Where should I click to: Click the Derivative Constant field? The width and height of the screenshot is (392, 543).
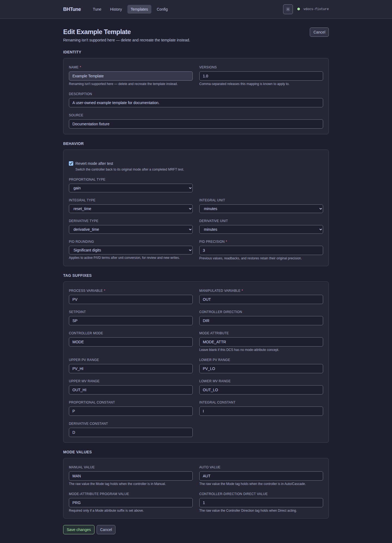click(131, 432)
